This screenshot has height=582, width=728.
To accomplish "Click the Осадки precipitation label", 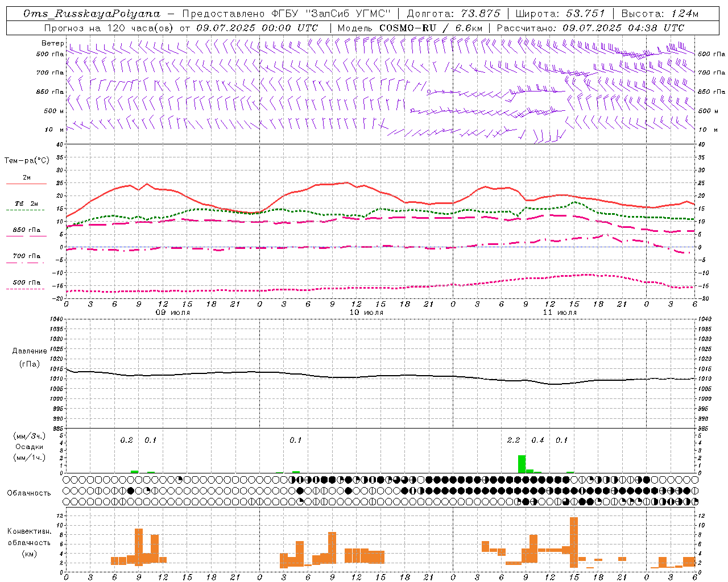I will click(29, 447).
